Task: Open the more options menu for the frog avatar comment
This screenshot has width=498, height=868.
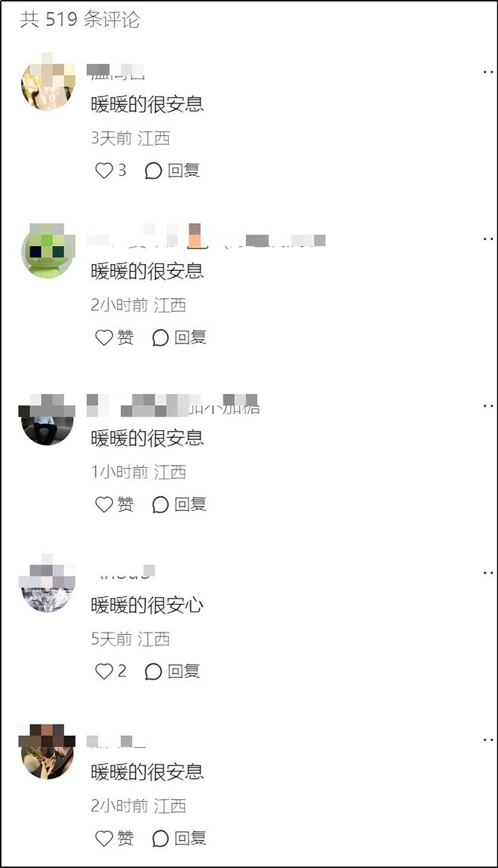Action: tap(488, 239)
